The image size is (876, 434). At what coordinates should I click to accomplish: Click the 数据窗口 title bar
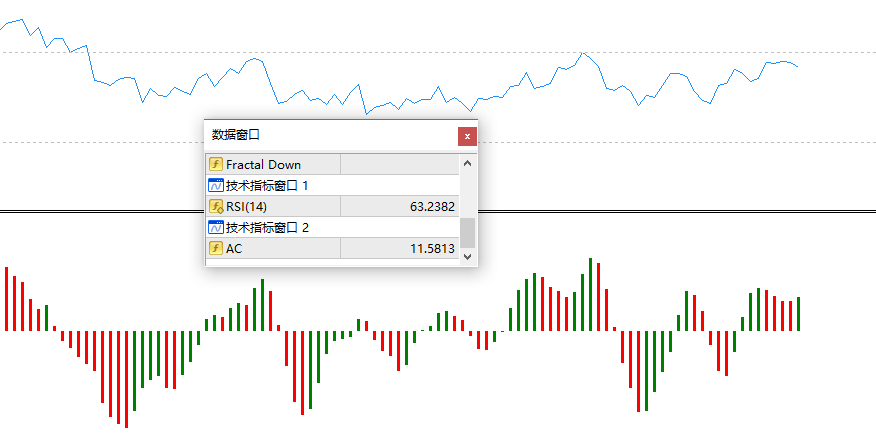coord(320,135)
